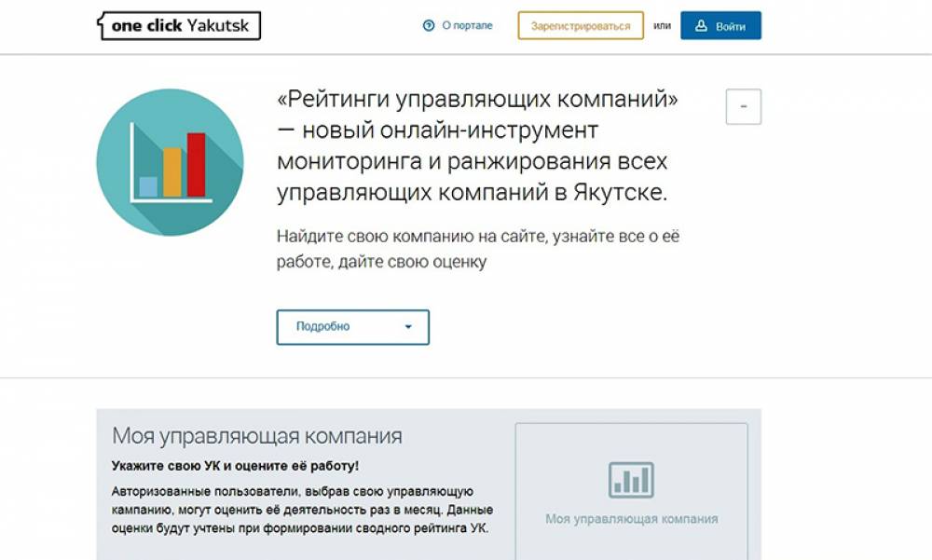Click the gray chart icon in the company card
The height and width of the screenshot is (560, 932).
[631, 479]
